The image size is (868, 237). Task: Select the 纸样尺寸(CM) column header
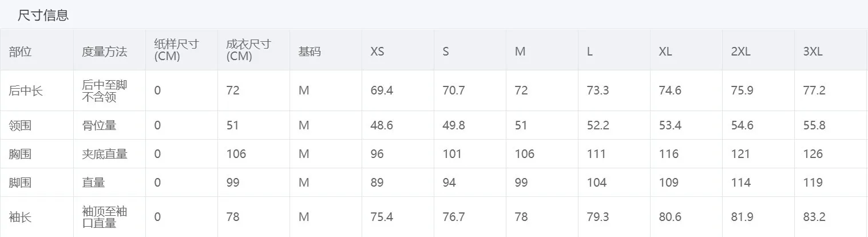[176, 50]
